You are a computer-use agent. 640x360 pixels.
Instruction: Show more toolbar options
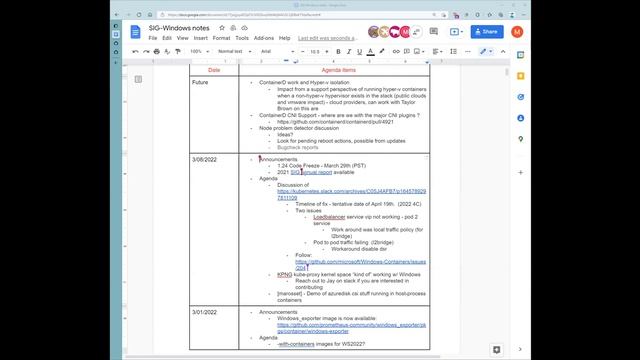(x=468, y=51)
